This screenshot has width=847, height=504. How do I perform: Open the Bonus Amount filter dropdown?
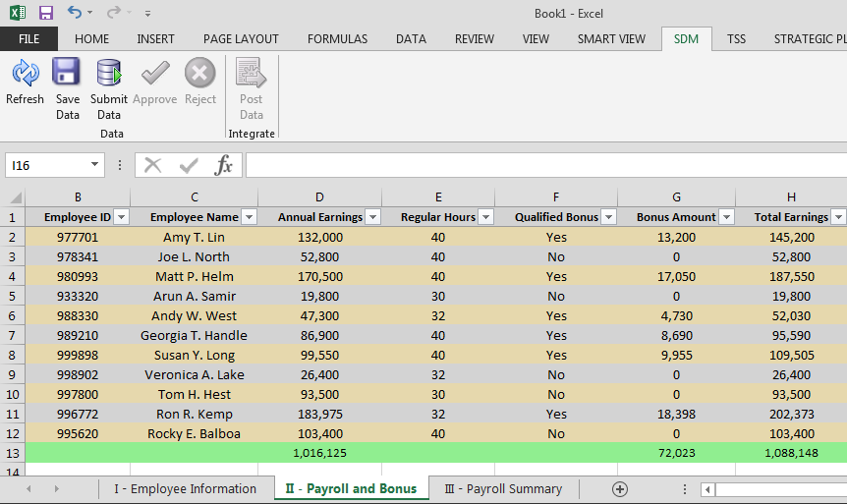(726, 217)
